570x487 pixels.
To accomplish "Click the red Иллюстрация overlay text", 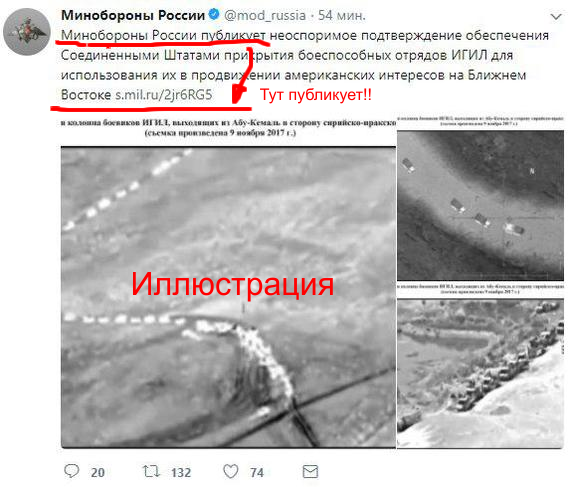I will click(232, 285).
